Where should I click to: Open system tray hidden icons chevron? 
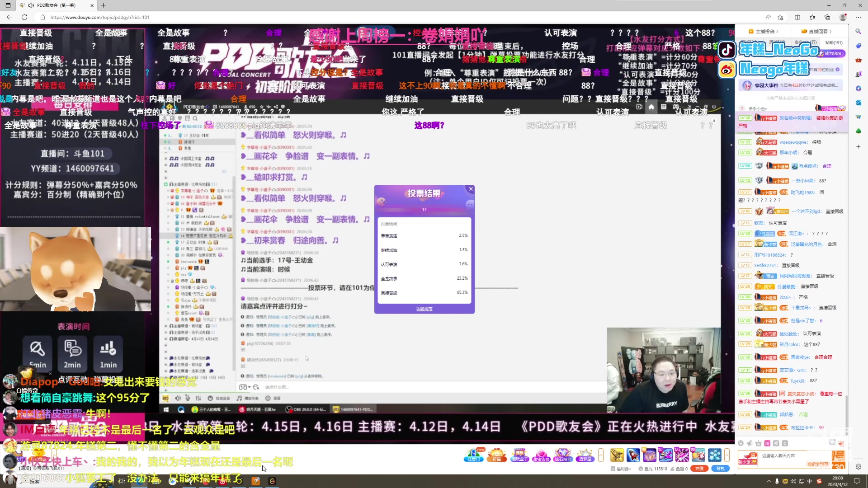(769, 481)
